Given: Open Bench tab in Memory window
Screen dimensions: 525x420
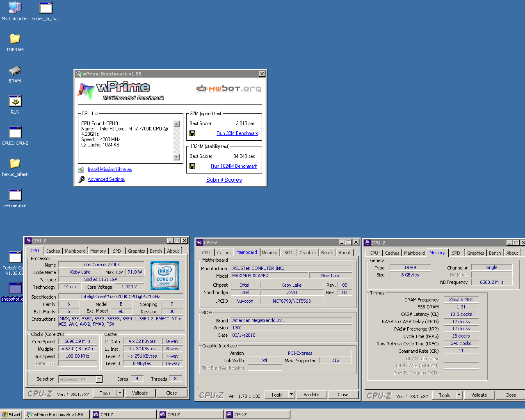Looking at the screenshot, I should click(x=495, y=253).
